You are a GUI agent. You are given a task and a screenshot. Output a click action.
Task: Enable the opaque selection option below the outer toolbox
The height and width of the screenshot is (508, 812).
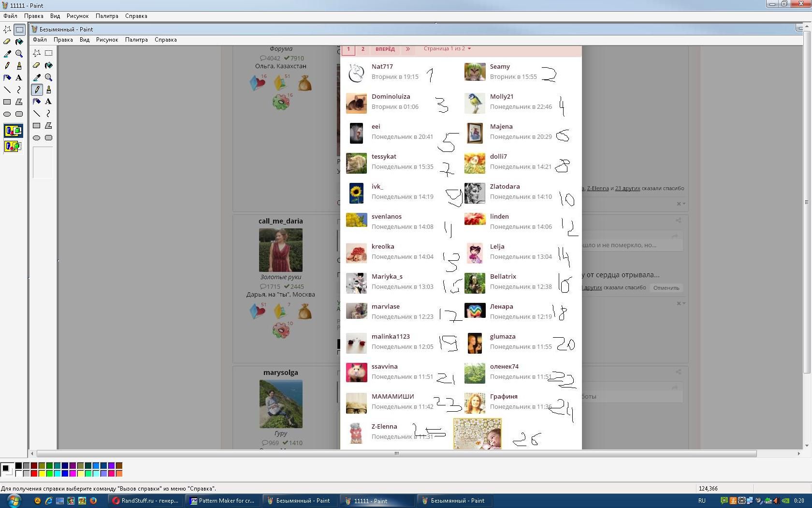tap(13, 131)
